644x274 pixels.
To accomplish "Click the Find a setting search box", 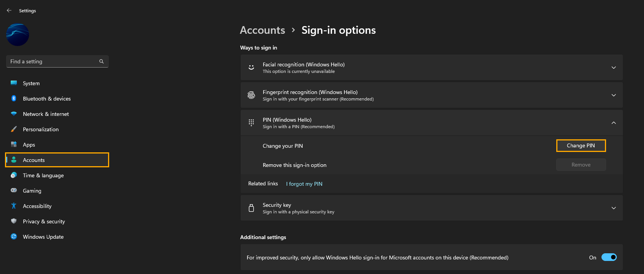I will point(57,61).
